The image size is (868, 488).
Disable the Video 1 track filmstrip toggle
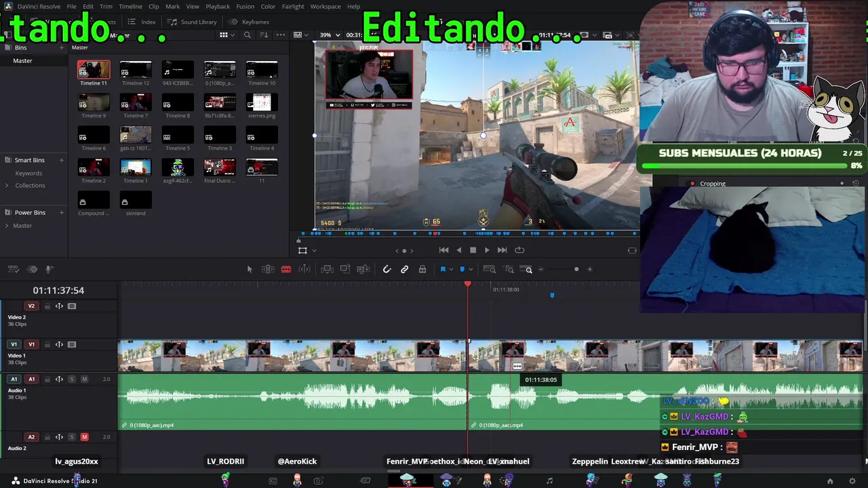(72, 344)
